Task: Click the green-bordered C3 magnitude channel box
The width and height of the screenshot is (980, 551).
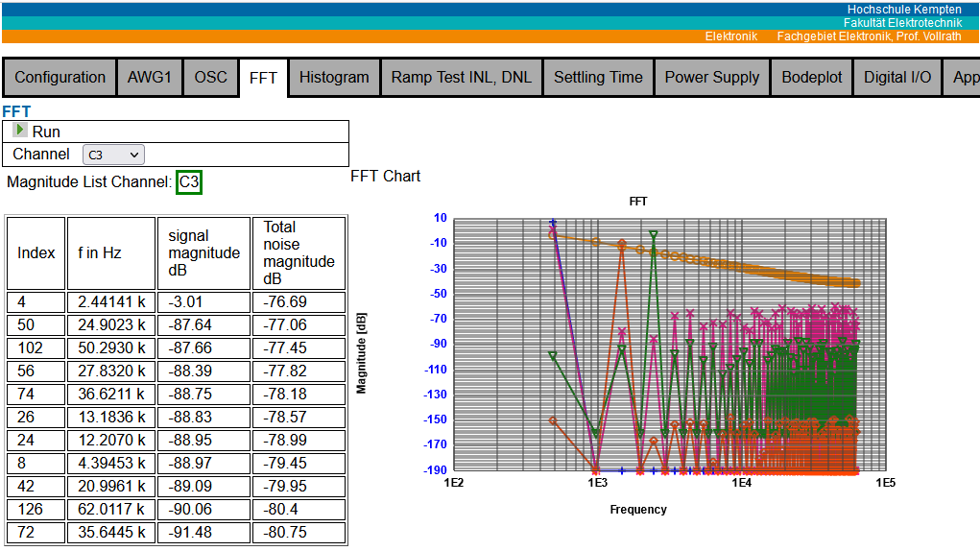Action: (190, 182)
